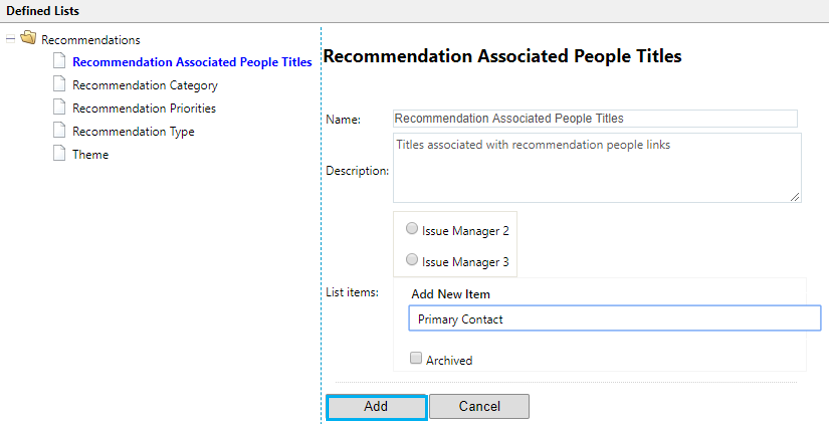Click the page icon beside Recommendation Category
This screenshot has height=424, width=829.
pos(60,85)
